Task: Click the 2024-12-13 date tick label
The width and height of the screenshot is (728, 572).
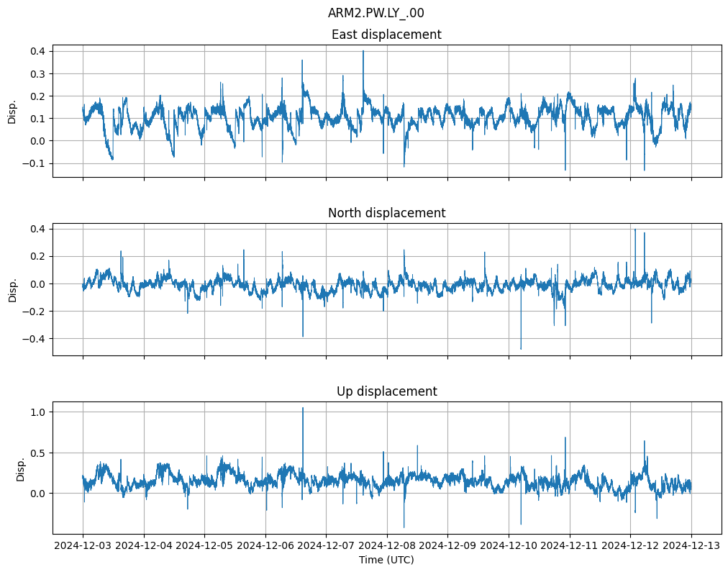Action: pos(691,546)
